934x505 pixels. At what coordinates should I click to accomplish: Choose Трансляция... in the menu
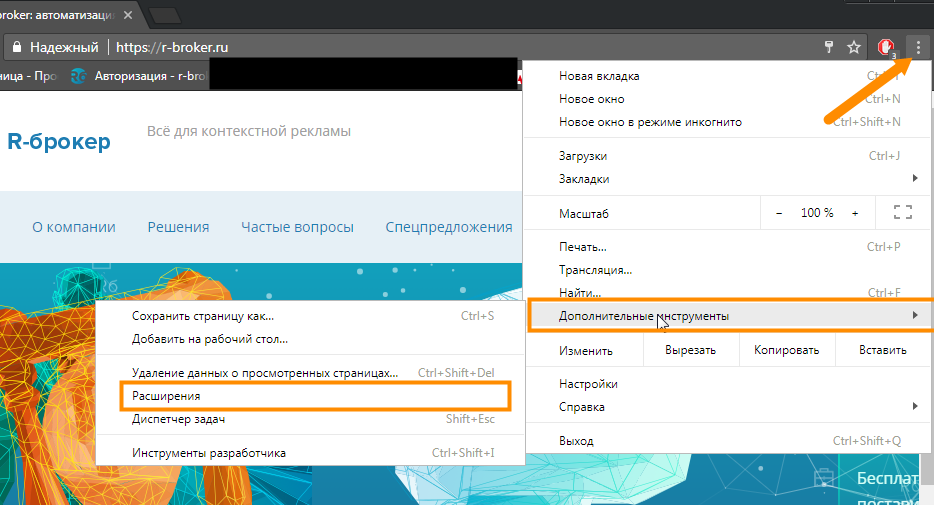pyautogui.click(x=727, y=270)
